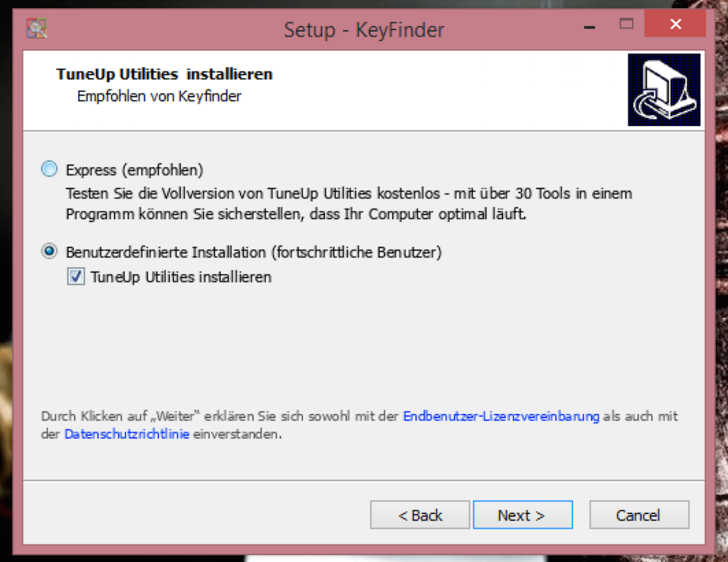Viewport: 728px width, 562px height.
Task: Open the Datenschutzrichtlinie link
Action: coord(127,434)
